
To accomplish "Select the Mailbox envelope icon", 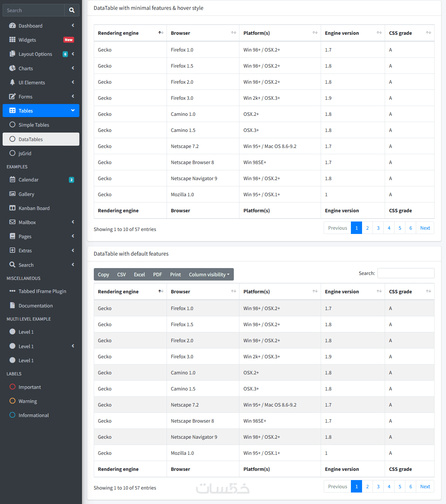I will [12, 222].
